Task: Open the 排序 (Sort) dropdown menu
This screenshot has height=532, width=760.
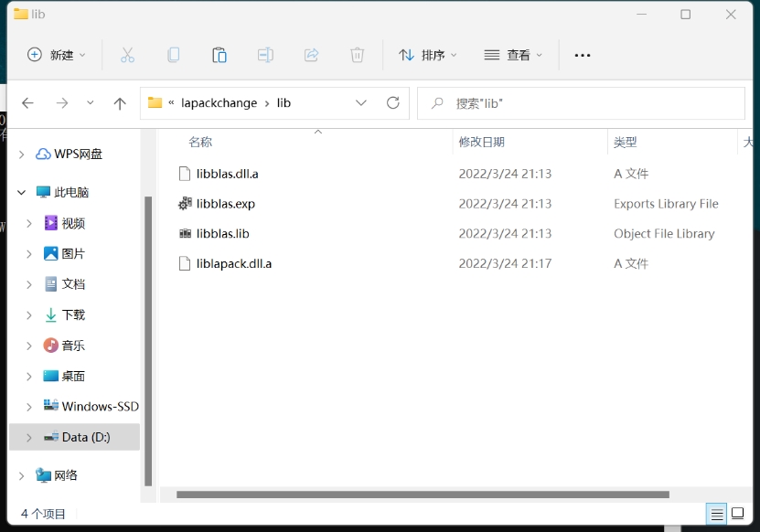Action: (428, 55)
